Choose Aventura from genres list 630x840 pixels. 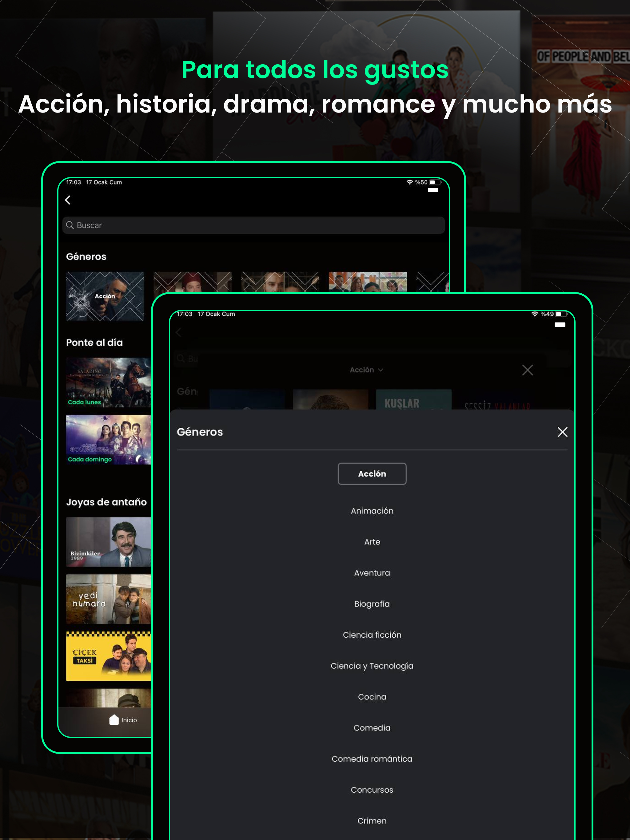(x=372, y=573)
